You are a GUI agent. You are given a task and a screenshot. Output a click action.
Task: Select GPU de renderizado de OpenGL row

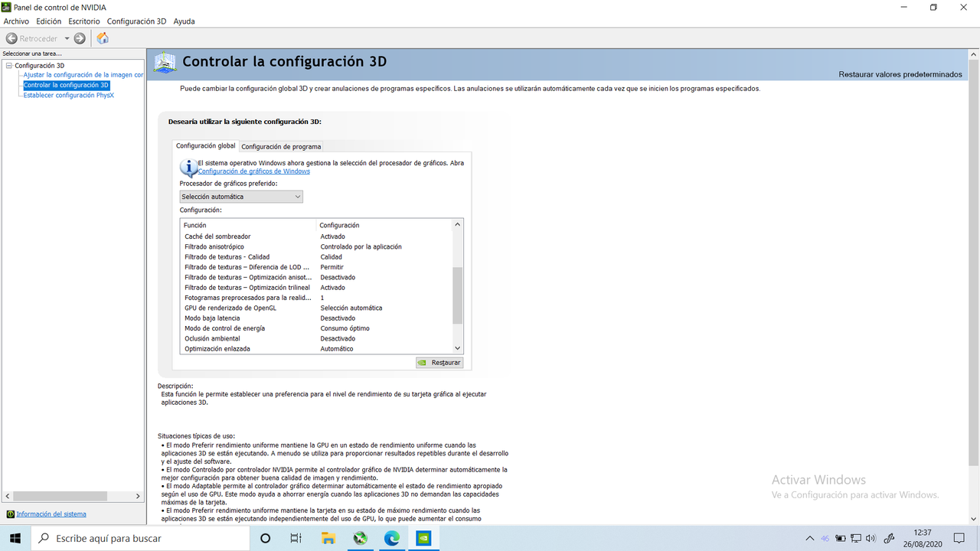[x=317, y=308]
